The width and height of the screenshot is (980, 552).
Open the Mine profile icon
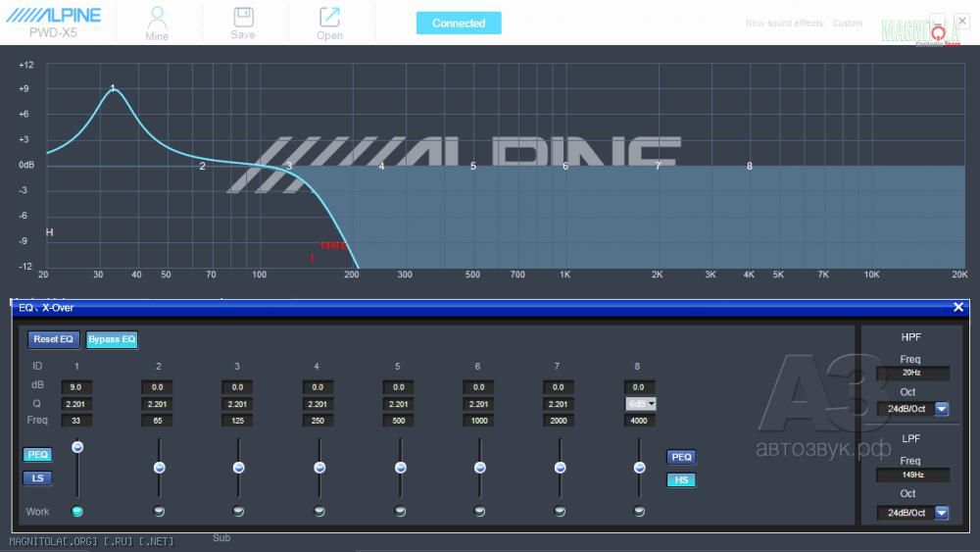[x=157, y=24]
